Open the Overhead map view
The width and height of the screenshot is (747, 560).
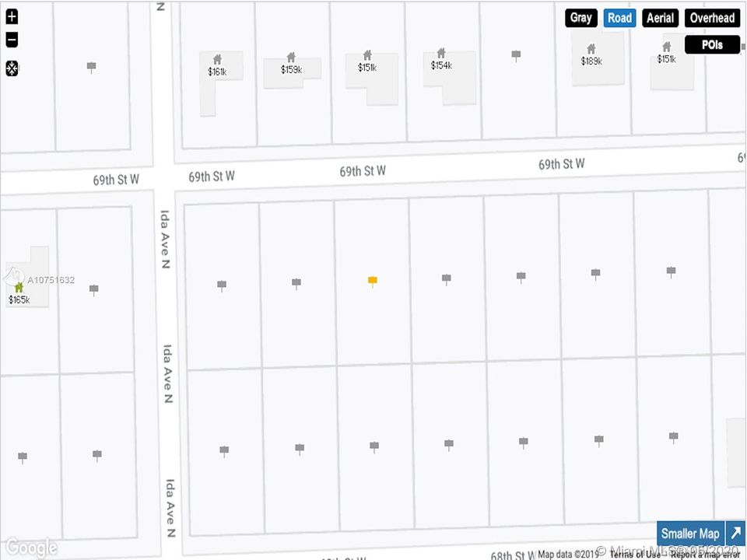pos(712,18)
